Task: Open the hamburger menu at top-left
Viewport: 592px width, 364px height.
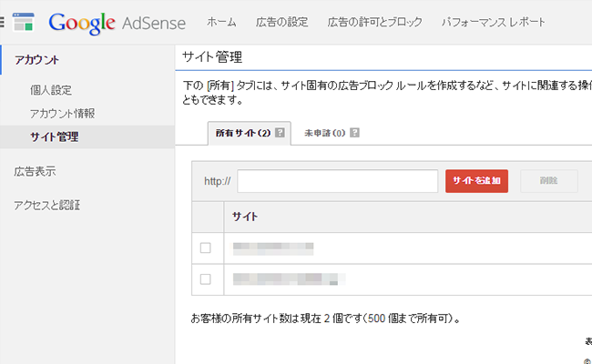Action: [x=2, y=22]
